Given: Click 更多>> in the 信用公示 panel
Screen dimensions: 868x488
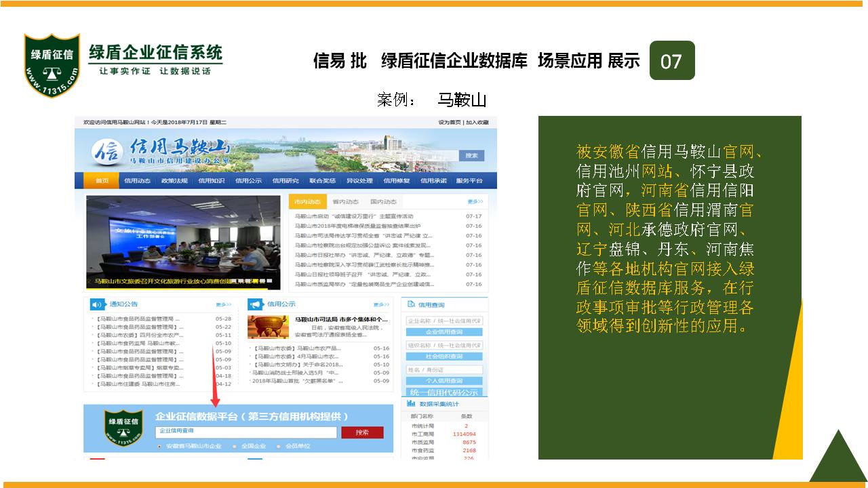Looking at the screenshot, I should click(382, 304).
